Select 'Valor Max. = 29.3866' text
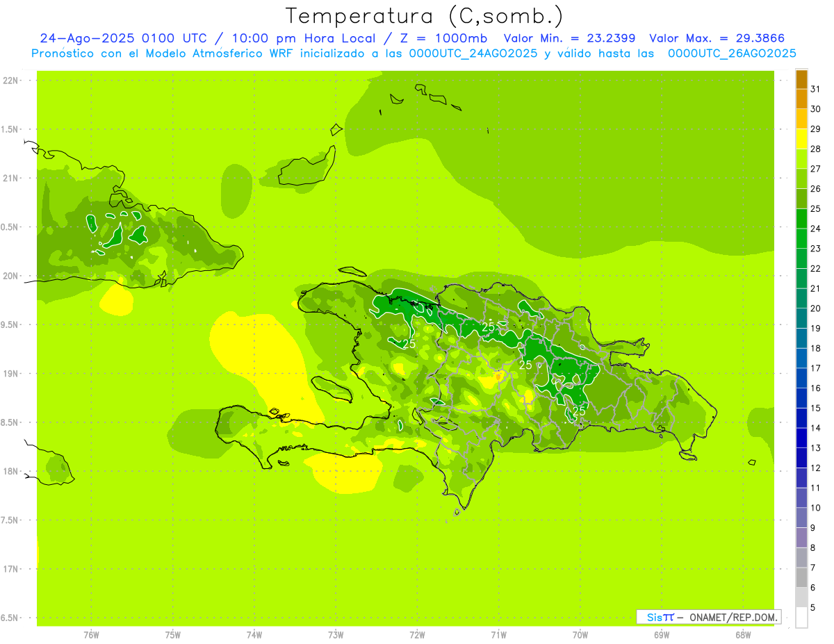 tap(718, 39)
